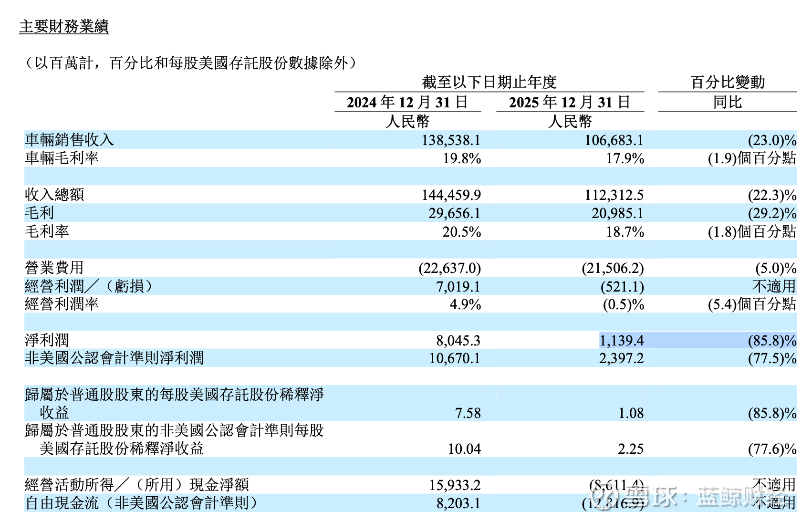
Task: Select the row label 營業費用
Action: [54, 267]
